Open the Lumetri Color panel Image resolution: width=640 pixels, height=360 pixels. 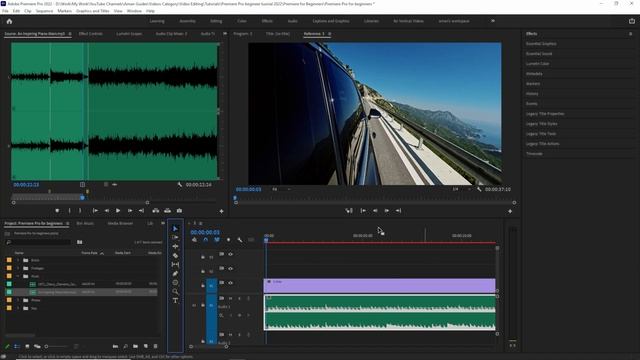[538, 64]
